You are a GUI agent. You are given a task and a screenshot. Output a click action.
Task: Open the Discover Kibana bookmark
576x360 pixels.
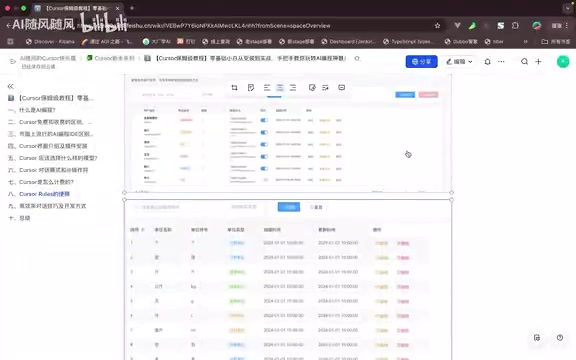[50, 42]
